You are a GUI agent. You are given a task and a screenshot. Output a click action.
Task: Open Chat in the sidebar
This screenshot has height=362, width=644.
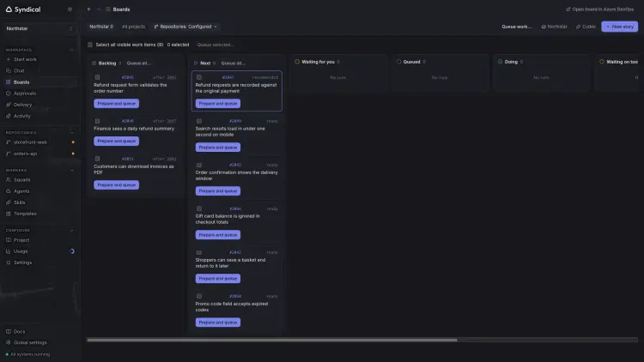pos(39,70)
